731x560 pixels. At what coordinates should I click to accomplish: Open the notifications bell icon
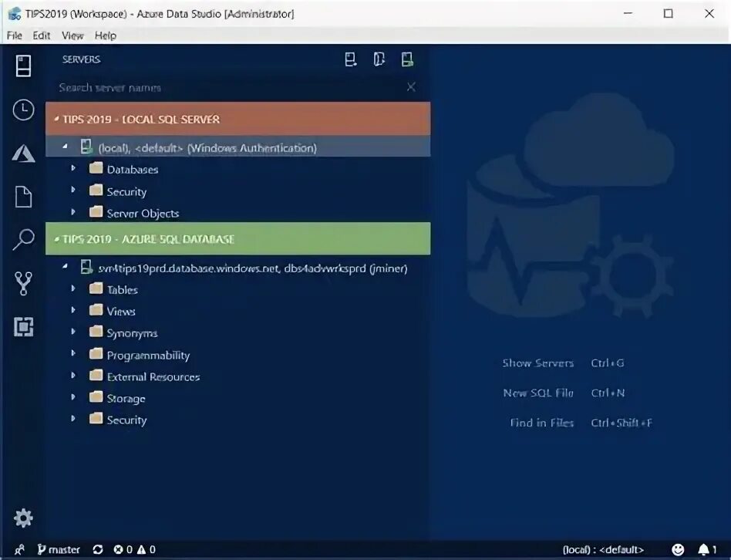(707, 550)
